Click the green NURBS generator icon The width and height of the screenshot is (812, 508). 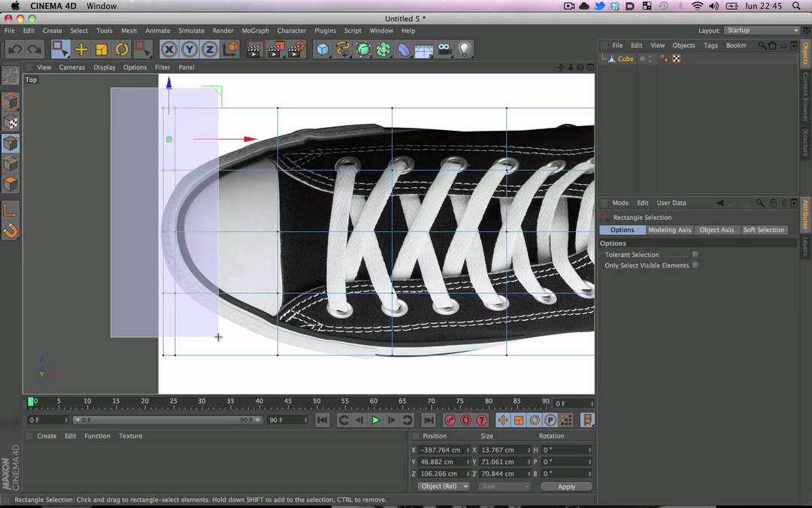[364, 50]
